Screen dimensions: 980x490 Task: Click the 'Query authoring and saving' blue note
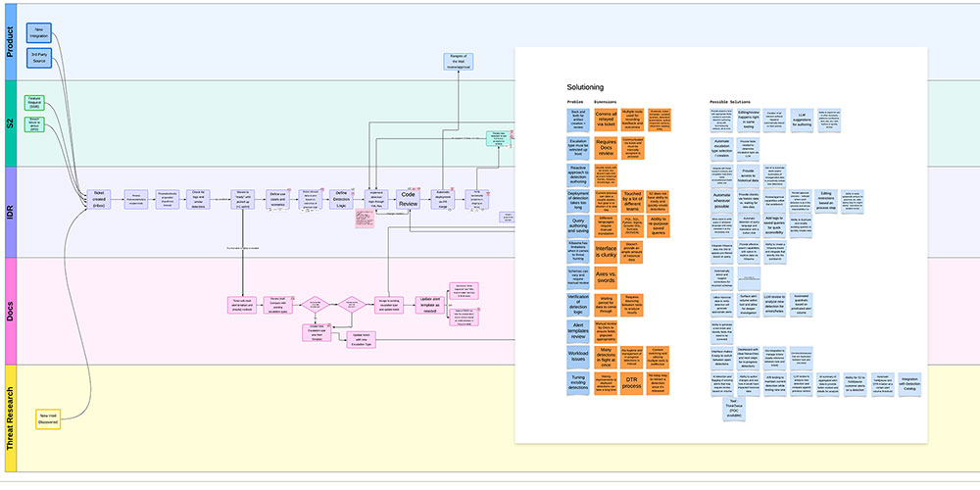pyautogui.click(x=578, y=227)
